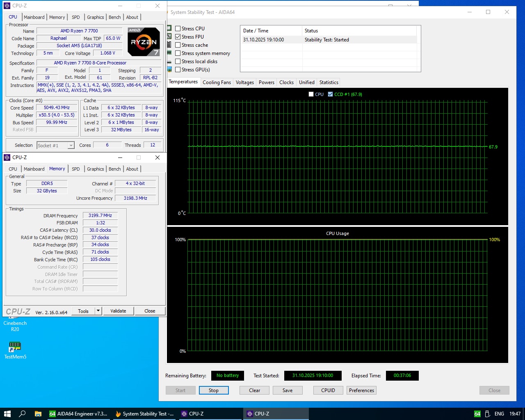525x420 pixels.
Task: Click the Multiplier value x50.5
Action: 57,115
